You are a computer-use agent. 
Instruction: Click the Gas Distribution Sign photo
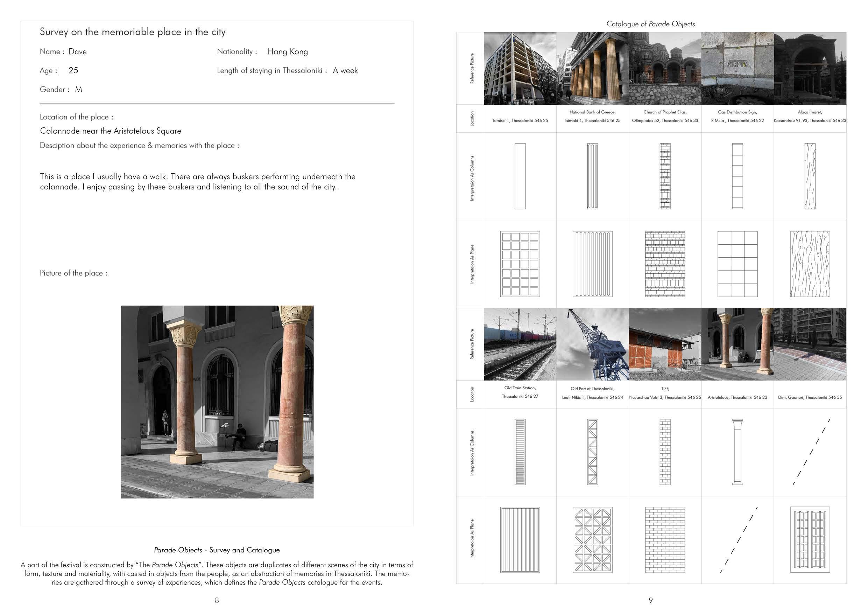pos(737,68)
